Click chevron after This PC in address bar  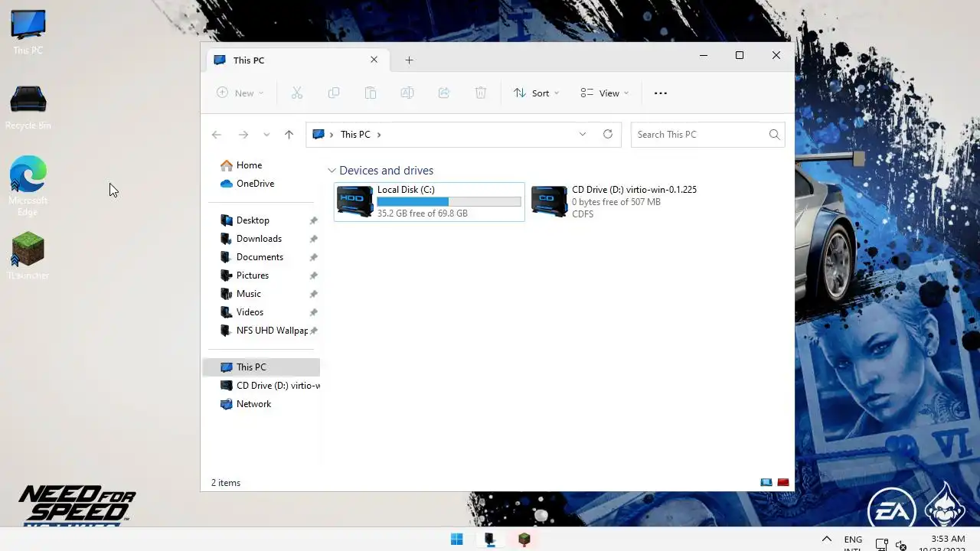point(379,135)
